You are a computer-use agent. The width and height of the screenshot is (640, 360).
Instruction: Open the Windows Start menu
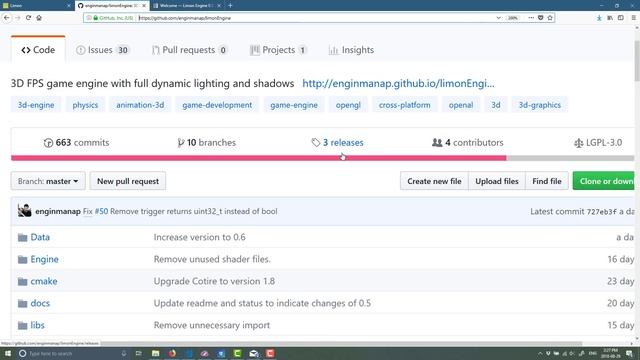pyautogui.click(x=7, y=353)
